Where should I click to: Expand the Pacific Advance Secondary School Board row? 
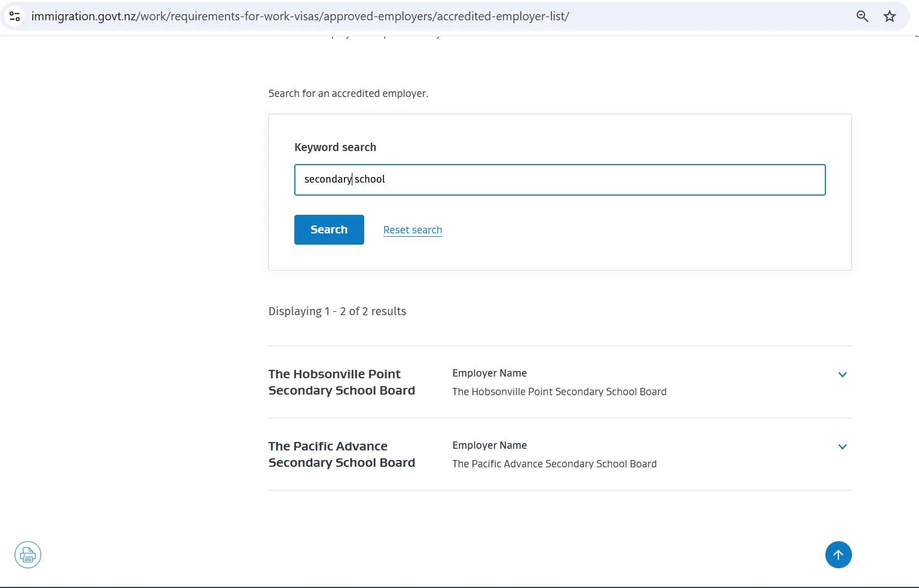[842, 447]
